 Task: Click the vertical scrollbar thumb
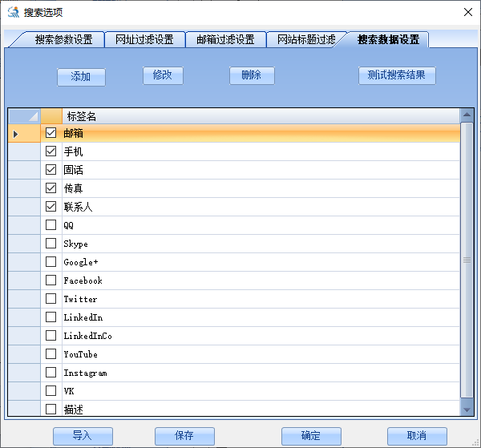[x=467, y=260]
